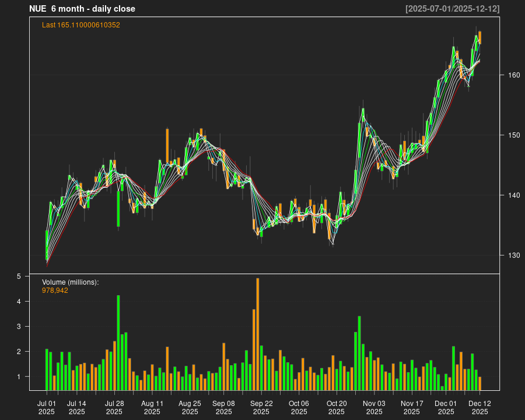Select the last orange candlestick at chart's top right

click(x=480, y=37)
